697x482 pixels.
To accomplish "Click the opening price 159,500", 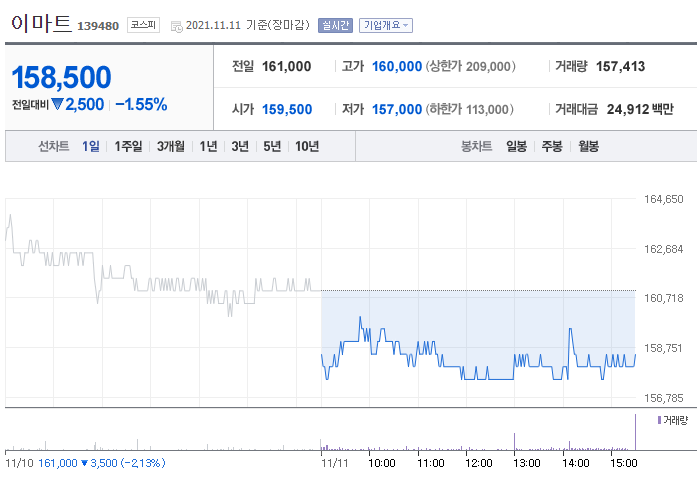I will 287,109.
